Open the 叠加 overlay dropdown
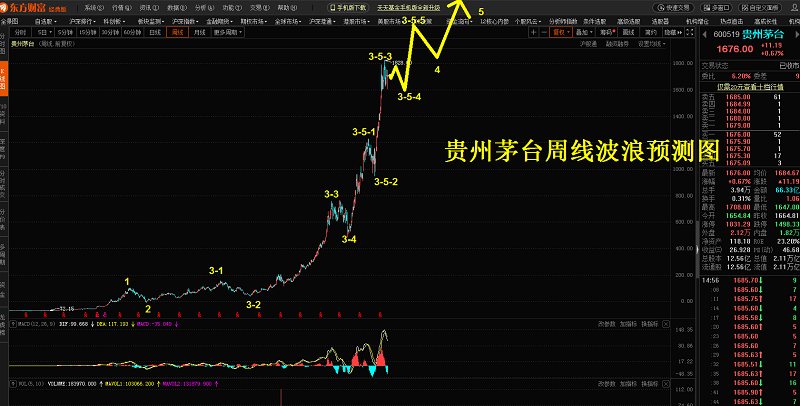 [x=583, y=32]
